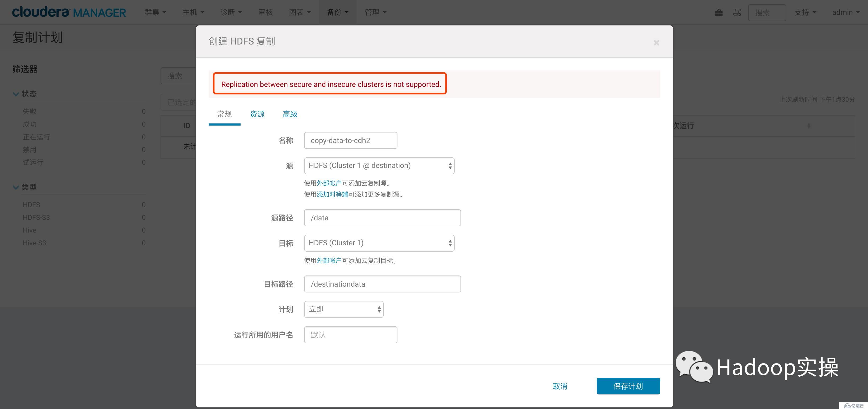Click the 次运行 column header
868x409 pixels.
[x=683, y=126]
